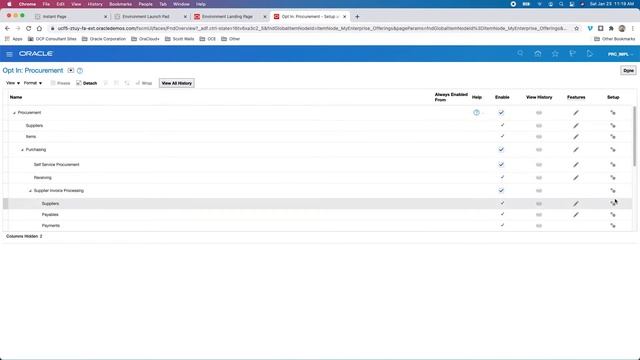Go back with browser back arrow
The width and height of the screenshot is (640, 360).
click(7, 28)
